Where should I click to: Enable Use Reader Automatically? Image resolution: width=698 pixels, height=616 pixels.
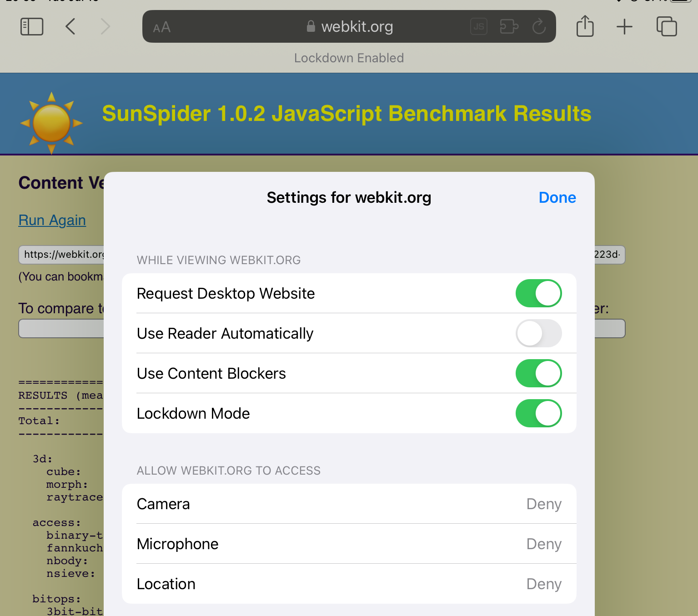538,333
